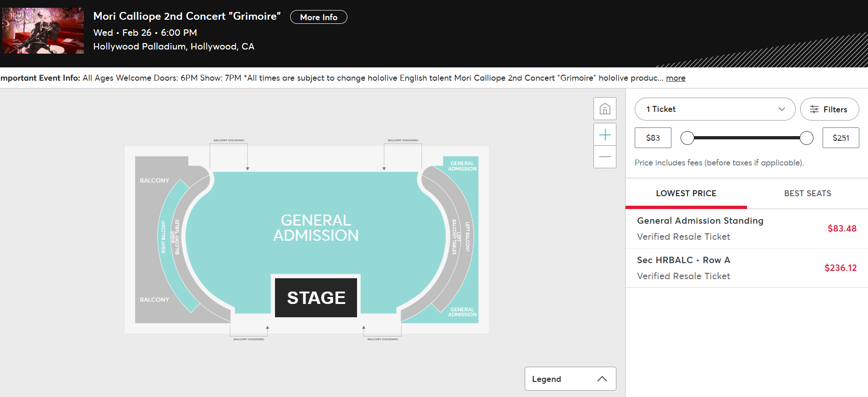Choose General Admission Standing $83.48 ticket
Viewport: 868px width, 397px height.
coord(747,228)
